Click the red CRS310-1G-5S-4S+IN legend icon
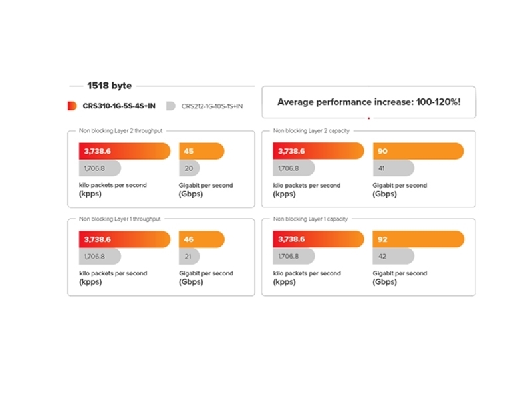Screen dimensions: 532x399 click(x=72, y=106)
